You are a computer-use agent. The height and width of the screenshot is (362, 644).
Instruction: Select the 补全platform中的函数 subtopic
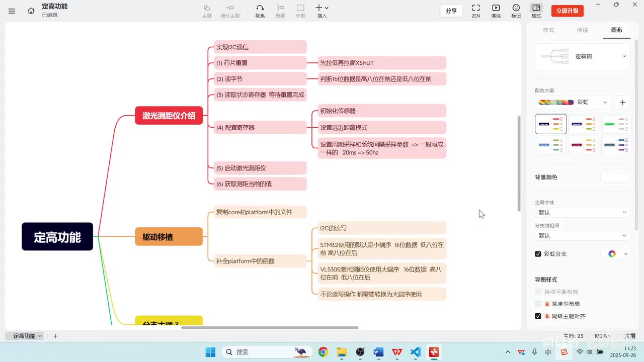260,261
